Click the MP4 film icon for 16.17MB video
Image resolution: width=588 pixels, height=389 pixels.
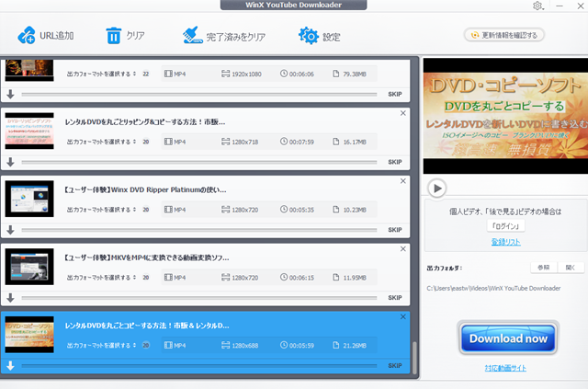(168, 142)
